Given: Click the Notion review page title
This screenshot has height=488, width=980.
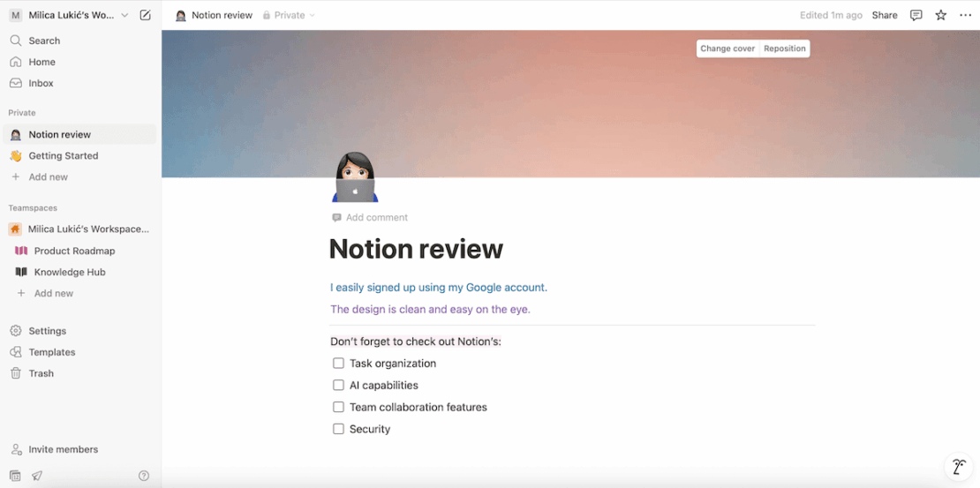Looking at the screenshot, I should (416, 249).
